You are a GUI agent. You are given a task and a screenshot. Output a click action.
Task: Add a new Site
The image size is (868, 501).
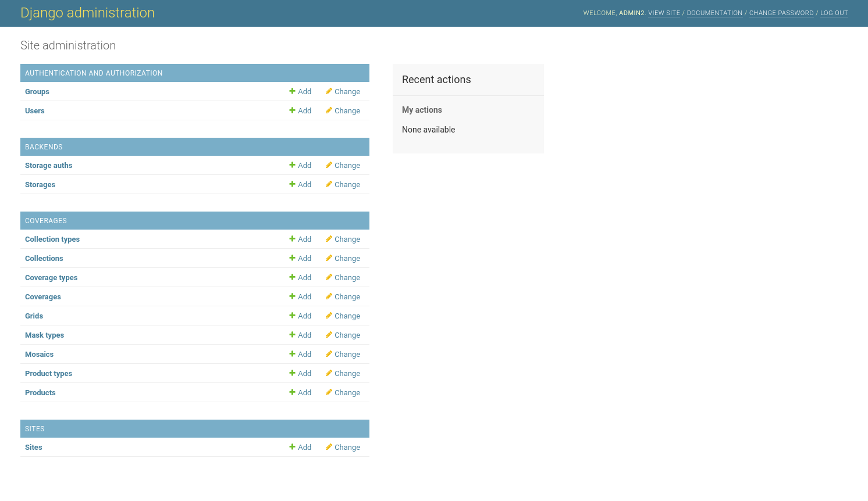coord(300,448)
